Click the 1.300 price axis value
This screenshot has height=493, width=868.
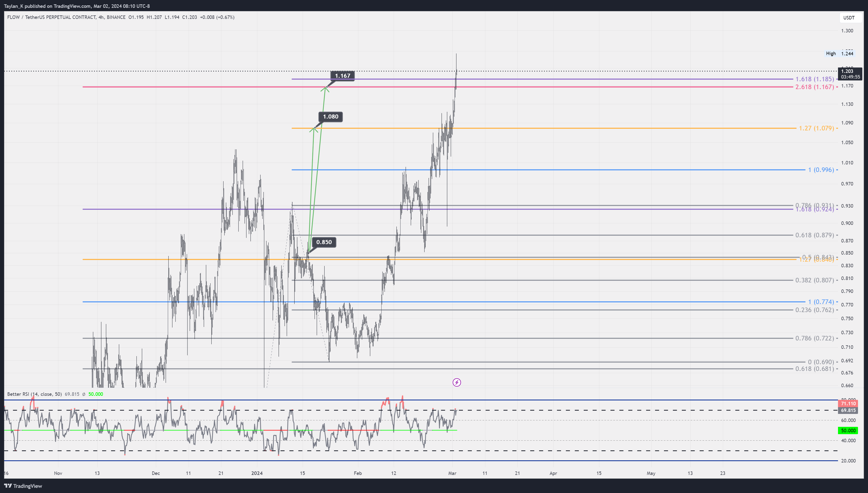(x=847, y=31)
